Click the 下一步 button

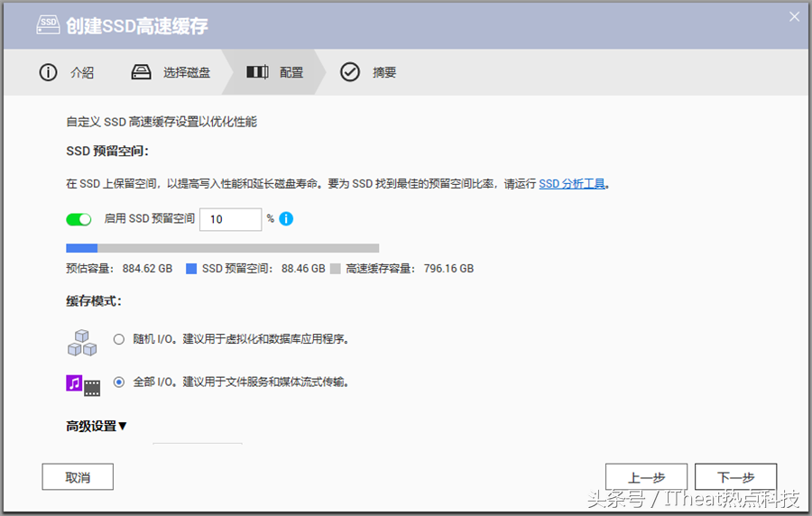click(736, 476)
